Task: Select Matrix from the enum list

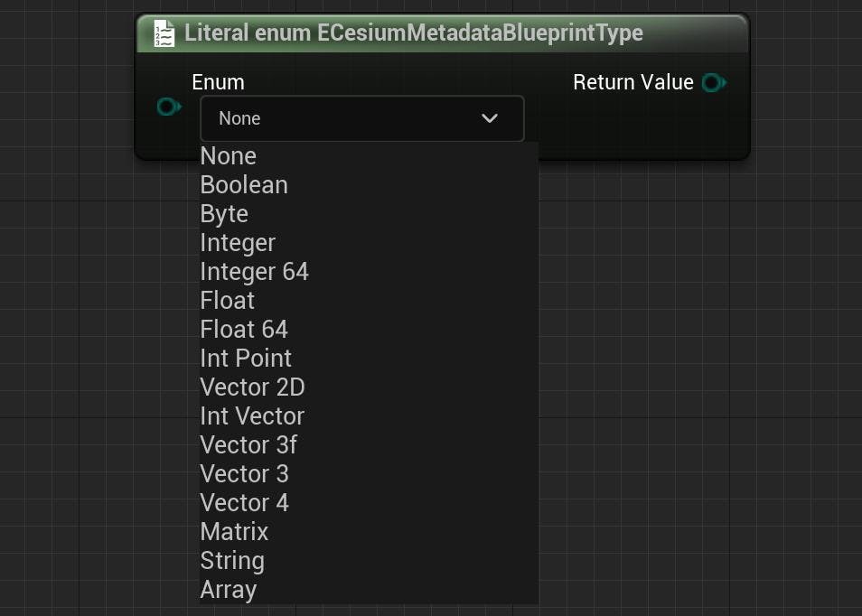Action: pos(234,532)
